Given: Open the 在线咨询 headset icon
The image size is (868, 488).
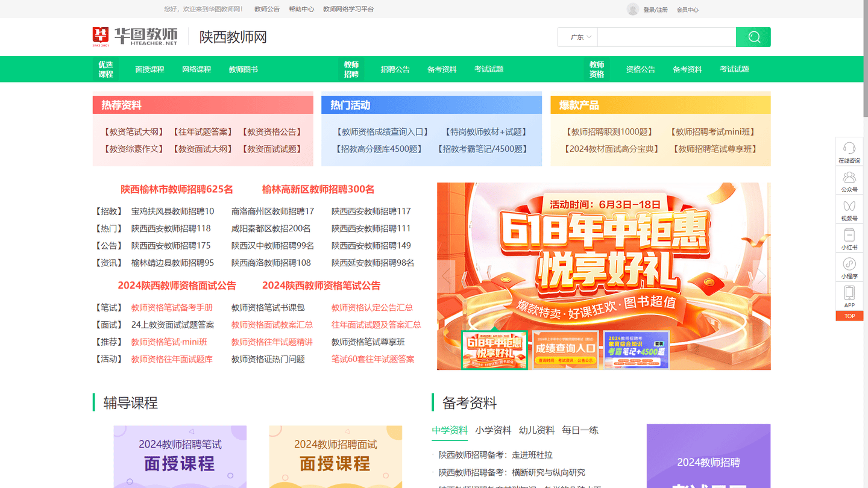Looking at the screenshot, I should (849, 152).
